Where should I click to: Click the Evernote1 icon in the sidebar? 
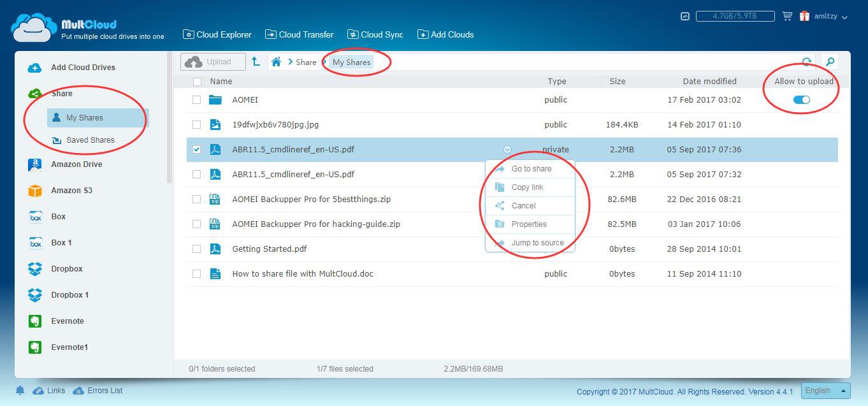coord(35,347)
